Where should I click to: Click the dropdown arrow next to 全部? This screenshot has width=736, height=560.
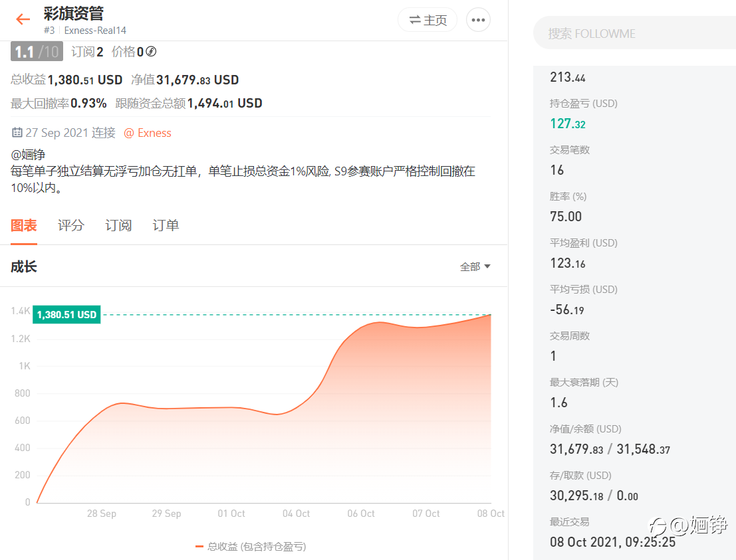487,267
